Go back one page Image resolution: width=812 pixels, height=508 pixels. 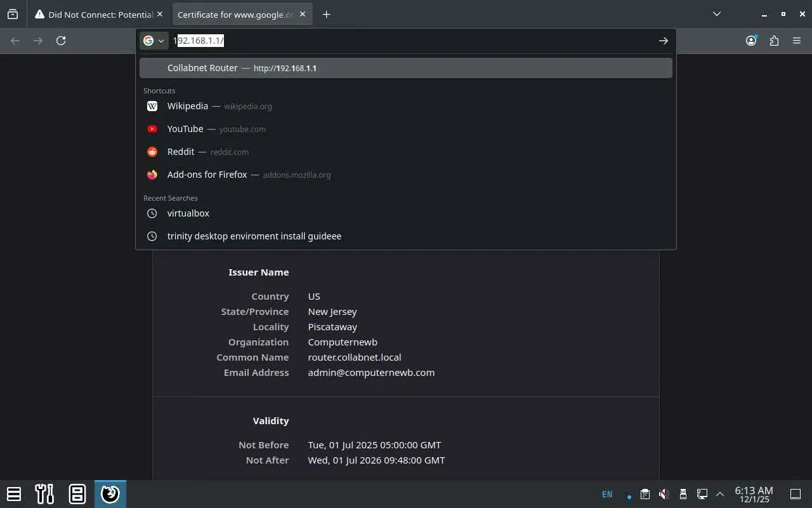coord(15,41)
